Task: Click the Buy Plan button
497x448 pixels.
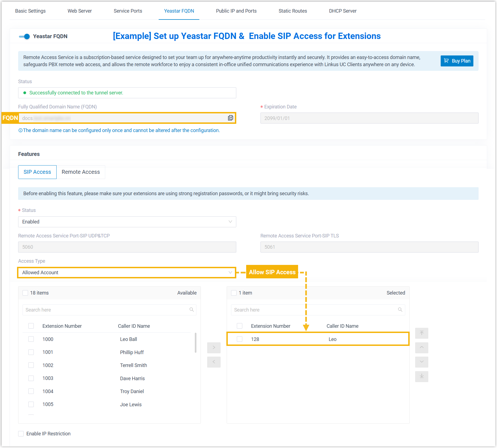Action: pos(457,61)
